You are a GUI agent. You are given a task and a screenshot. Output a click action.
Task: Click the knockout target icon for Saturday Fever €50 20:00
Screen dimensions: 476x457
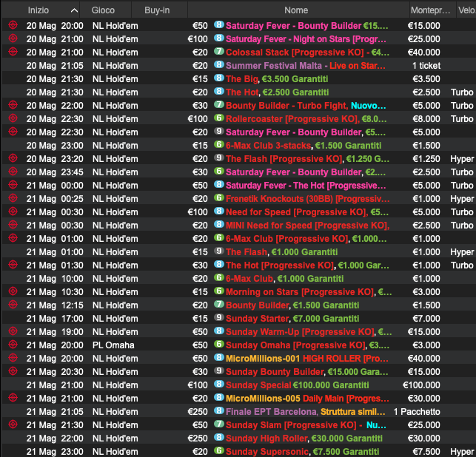[13, 25]
